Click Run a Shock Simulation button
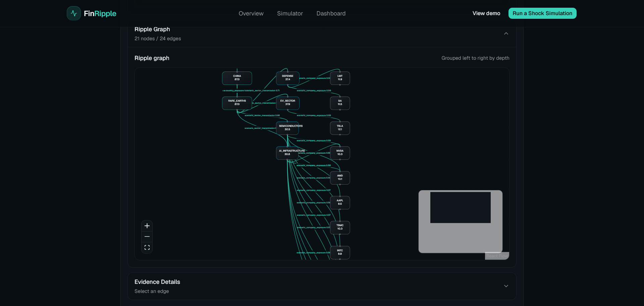This screenshot has height=306, width=644. coord(542,13)
